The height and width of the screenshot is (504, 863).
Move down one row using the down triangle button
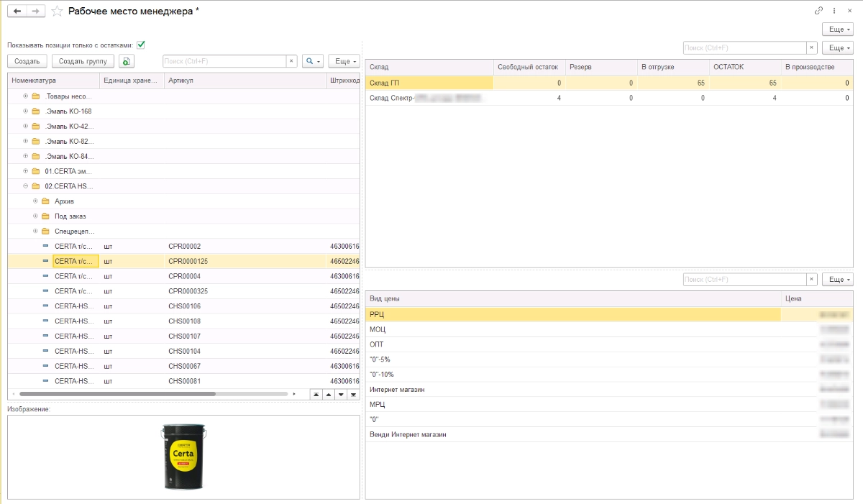[341, 394]
